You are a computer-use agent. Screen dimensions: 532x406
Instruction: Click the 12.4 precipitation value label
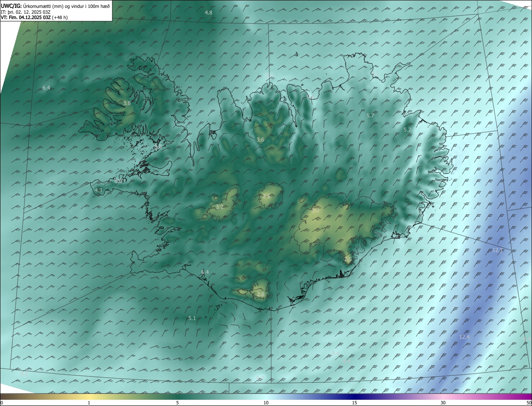(x=464, y=337)
